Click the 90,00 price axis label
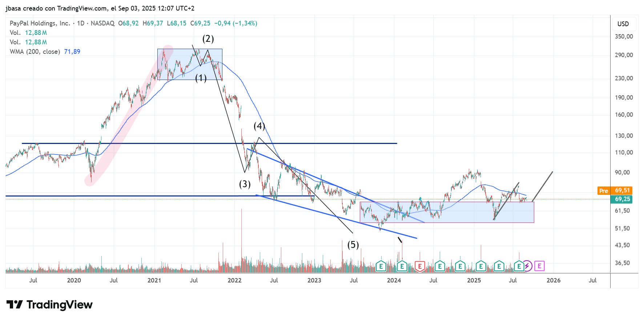The image size is (644, 321). point(622,172)
